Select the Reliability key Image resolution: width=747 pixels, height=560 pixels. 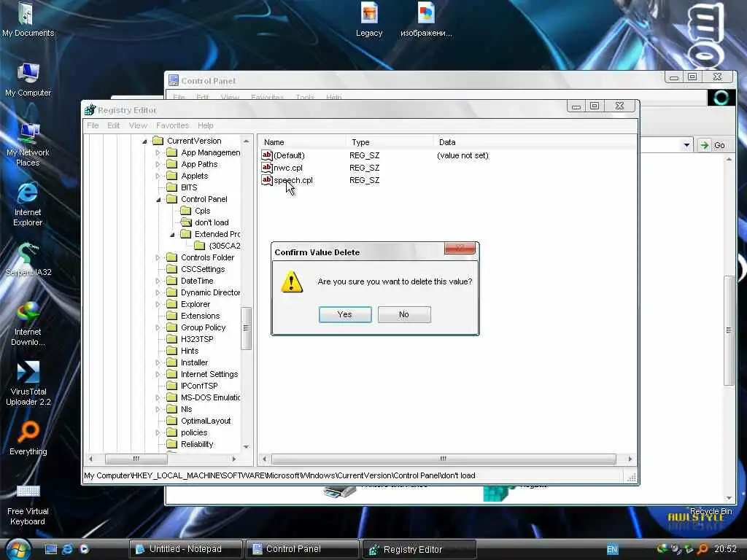[x=197, y=444]
